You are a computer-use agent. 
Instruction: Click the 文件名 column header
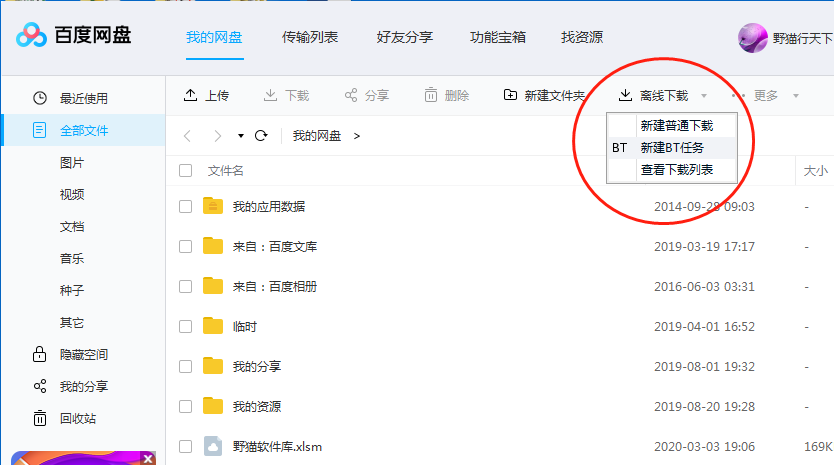point(226,171)
